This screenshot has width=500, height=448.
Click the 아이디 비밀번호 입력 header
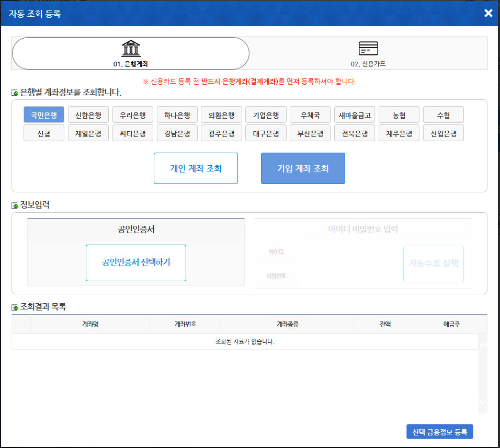tap(363, 229)
